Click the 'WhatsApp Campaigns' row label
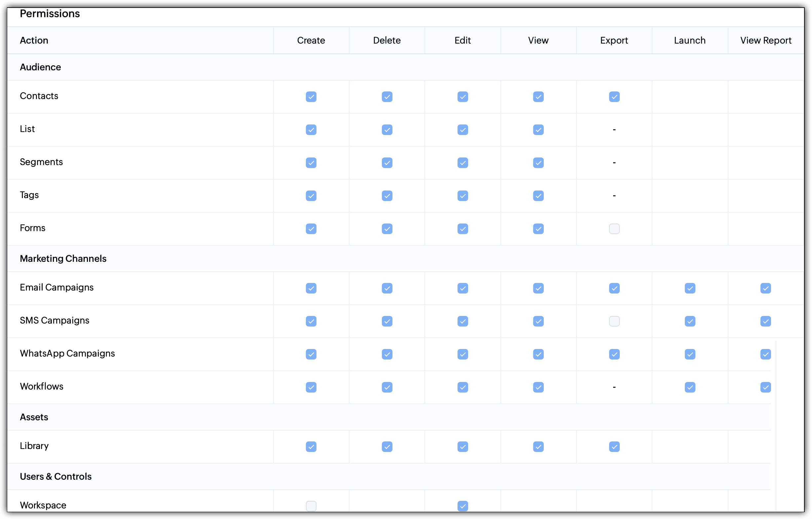812x519 pixels. pyautogui.click(x=67, y=353)
